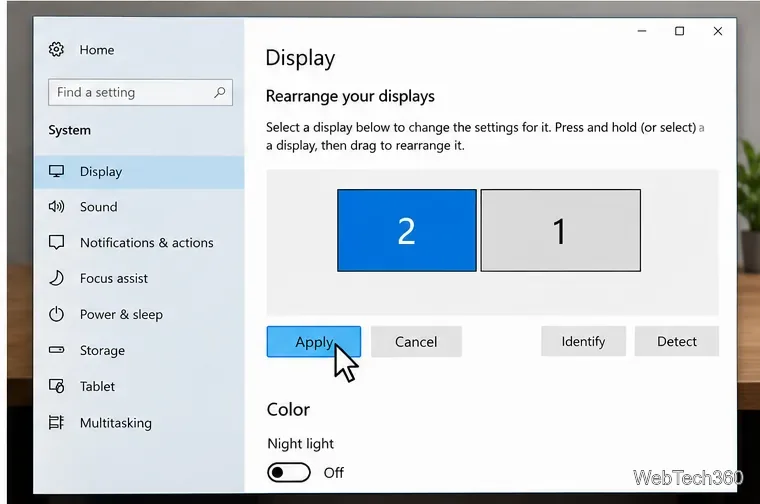Go to Home label
Image resolution: width=760 pixels, height=504 pixels.
(x=97, y=50)
